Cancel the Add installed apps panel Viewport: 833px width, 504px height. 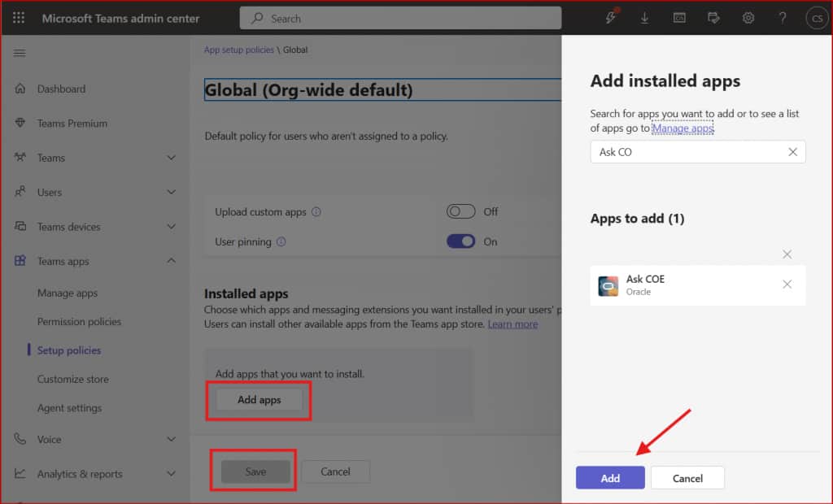687,478
